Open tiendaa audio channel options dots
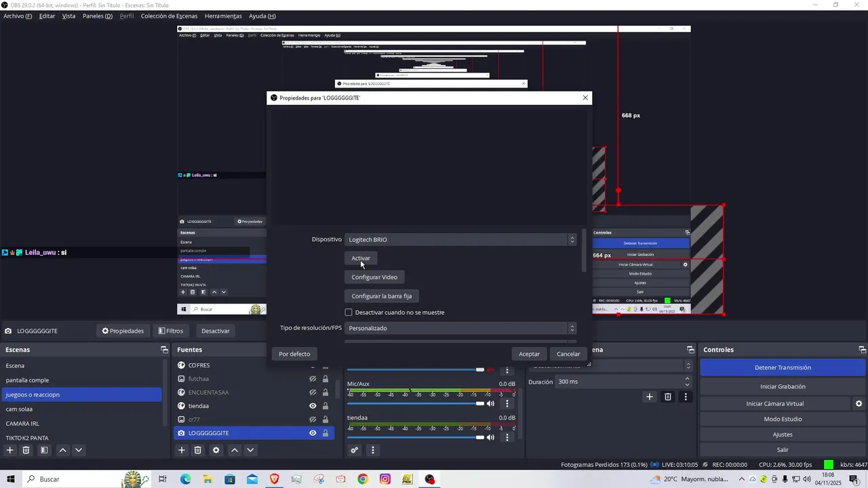 [x=507, y=438]
